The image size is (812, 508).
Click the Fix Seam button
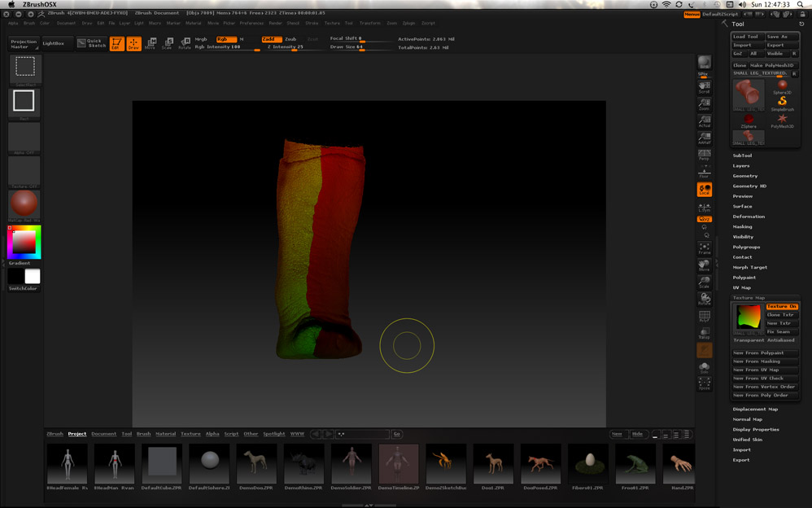(782, 332)
